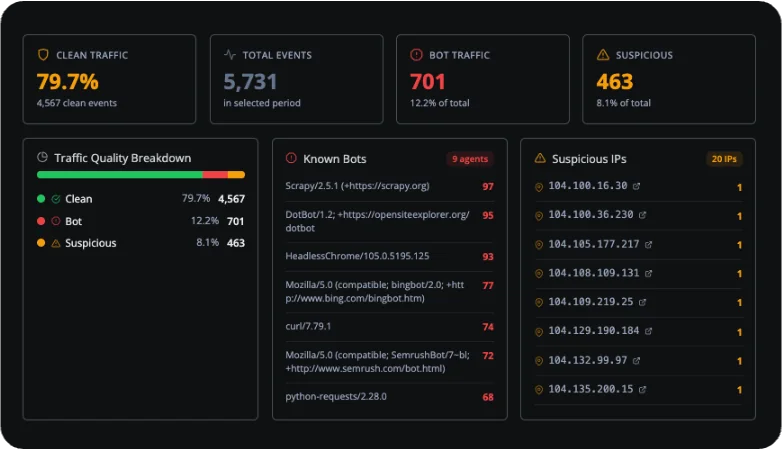Click the 79.7% clean traffic value
Viewport: 782px width, 450px height.
click(x=67, y=82)
